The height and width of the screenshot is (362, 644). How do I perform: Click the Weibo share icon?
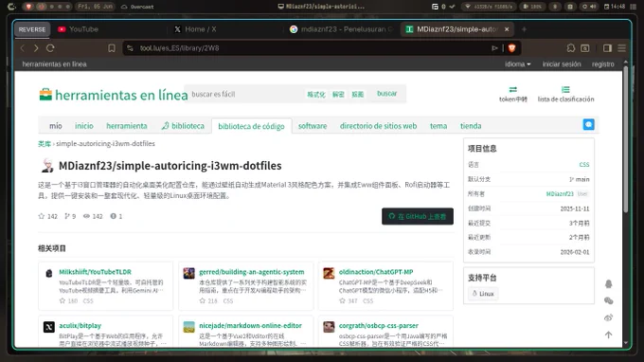click(x=609, y=317)
